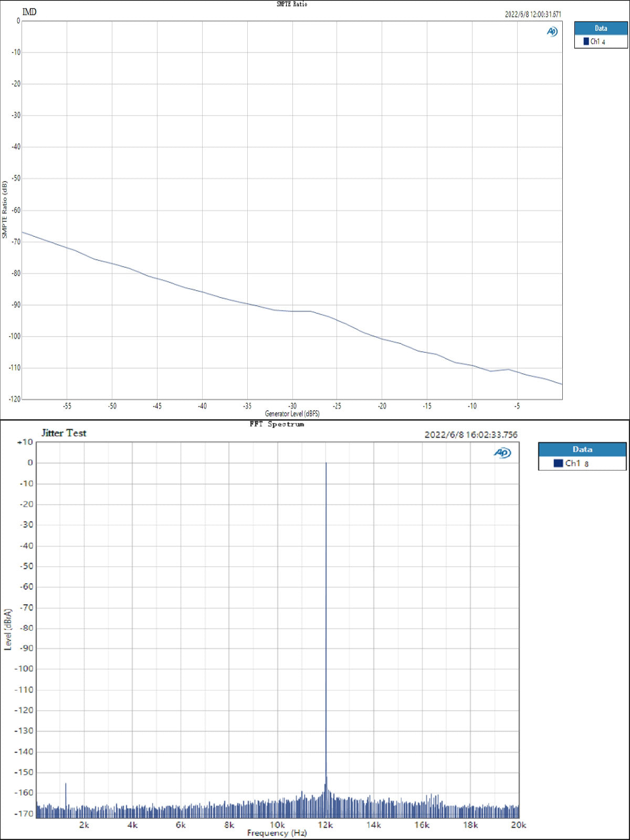Click the 12:00:31.671 timestamp
The image size is (630, 840).
[x=533, y=14]
